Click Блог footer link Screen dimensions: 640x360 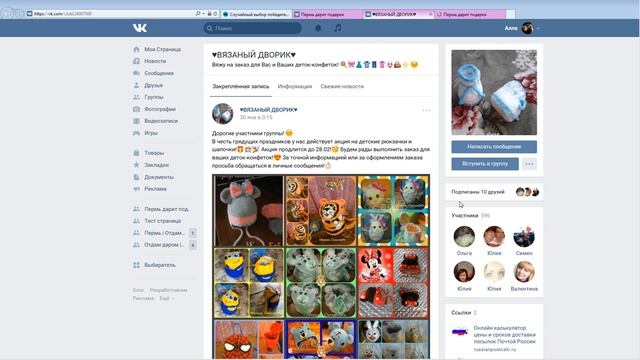(x=138, y=290)
